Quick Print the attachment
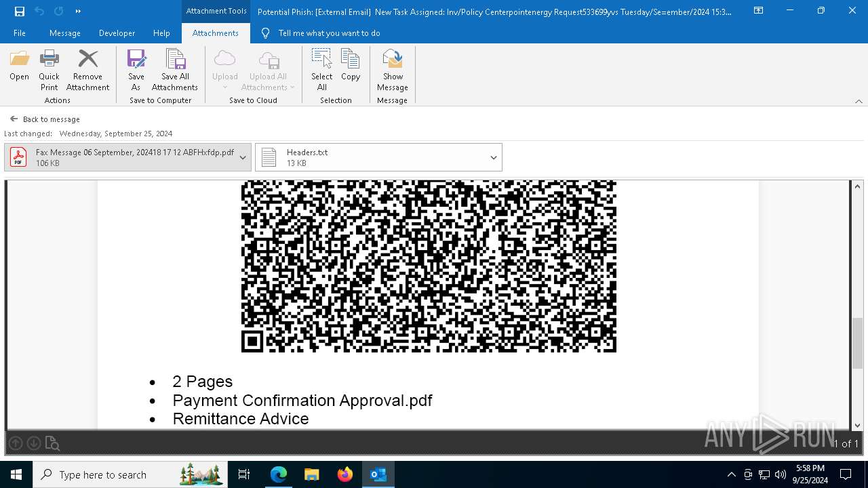 (49, 70)
